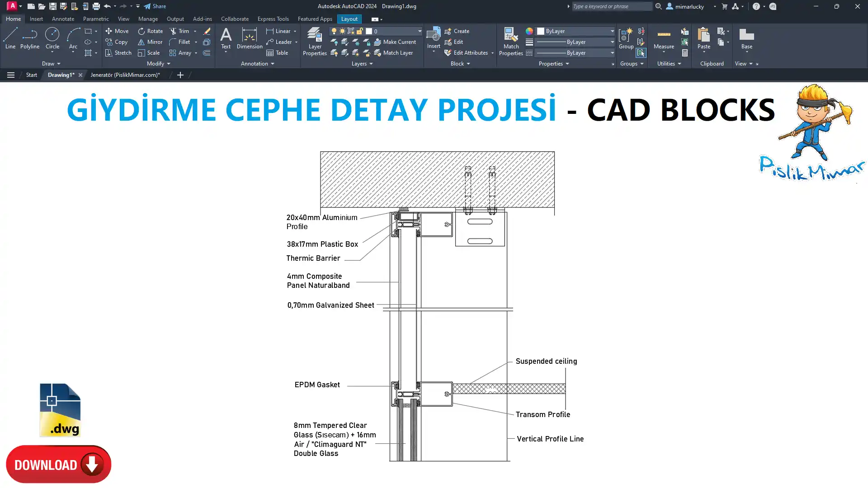This screenshot has height=488, width=868.
Task: Toggle layer lock padlock icon
Action: tap(359, 31)
